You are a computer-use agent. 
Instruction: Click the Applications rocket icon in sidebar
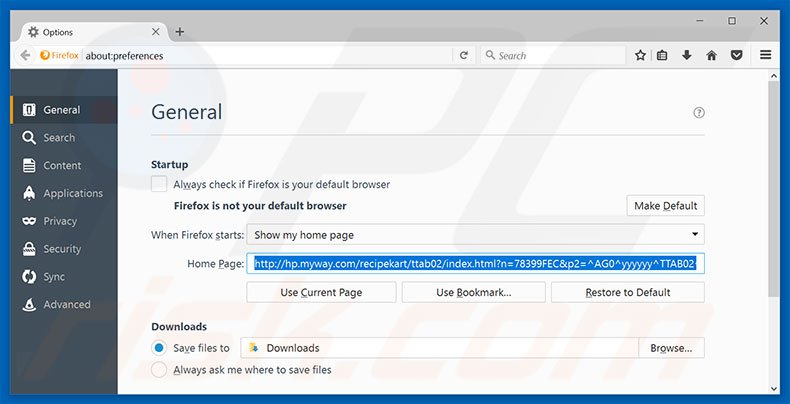pyautogui.click(x=29, y=193)
